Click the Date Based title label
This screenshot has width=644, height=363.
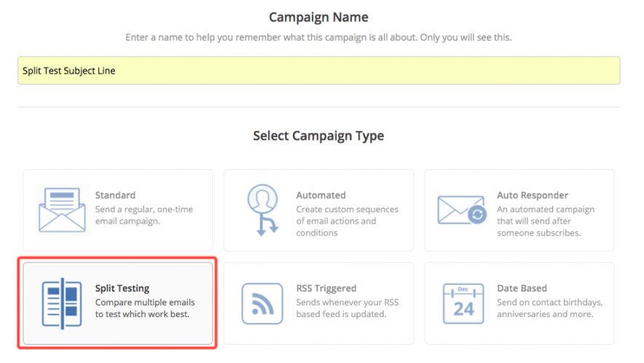[x=522, y=289]
